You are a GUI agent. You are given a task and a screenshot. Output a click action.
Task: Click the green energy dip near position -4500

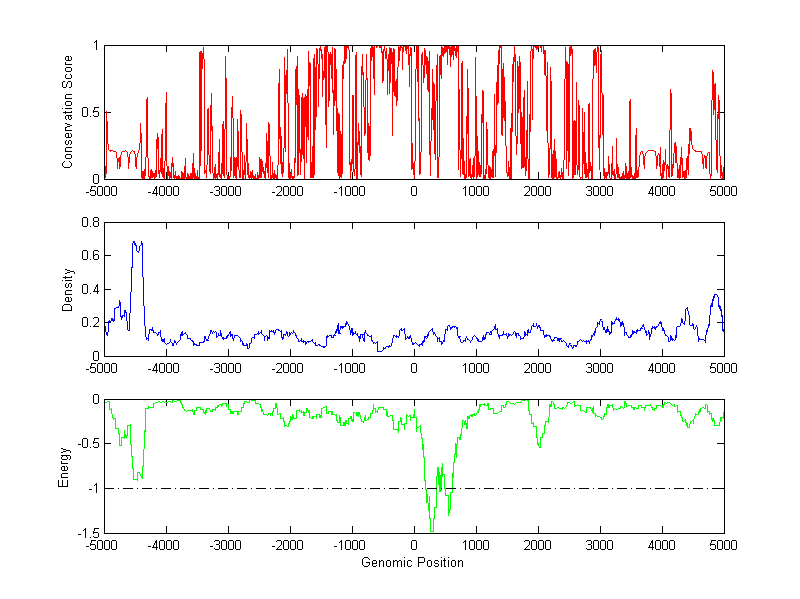tap(139, 477)
